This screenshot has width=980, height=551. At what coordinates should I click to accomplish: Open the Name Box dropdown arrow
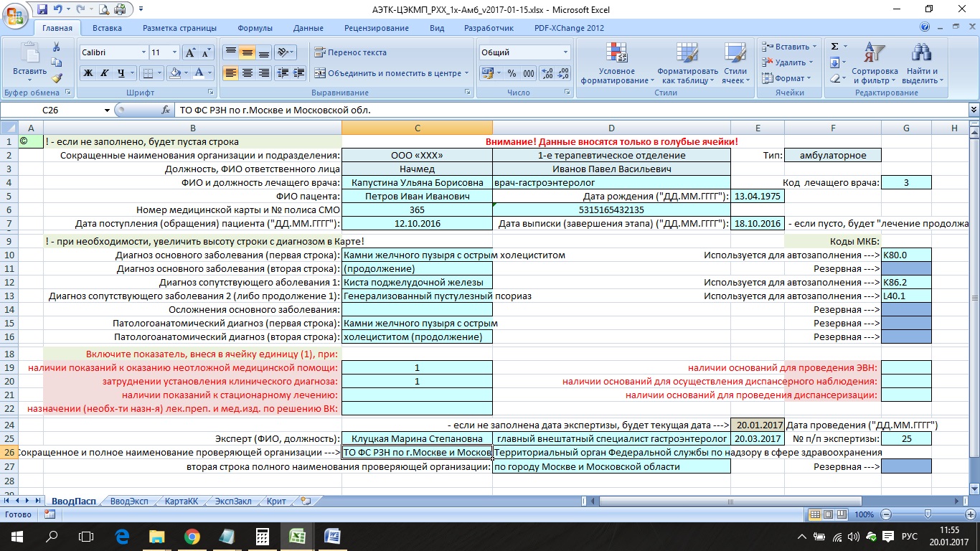coord(108,110)
